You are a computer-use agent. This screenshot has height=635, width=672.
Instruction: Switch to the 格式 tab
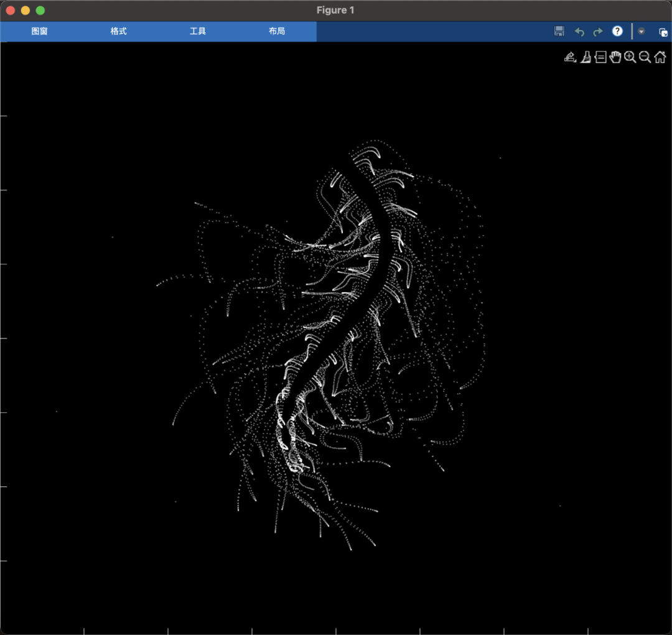(119, 31)
